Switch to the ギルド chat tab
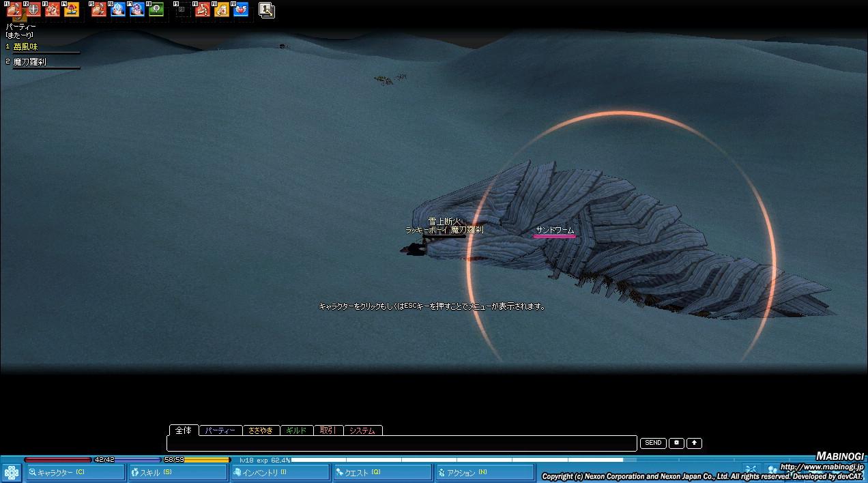868x483 pixels. click(296, 430)
